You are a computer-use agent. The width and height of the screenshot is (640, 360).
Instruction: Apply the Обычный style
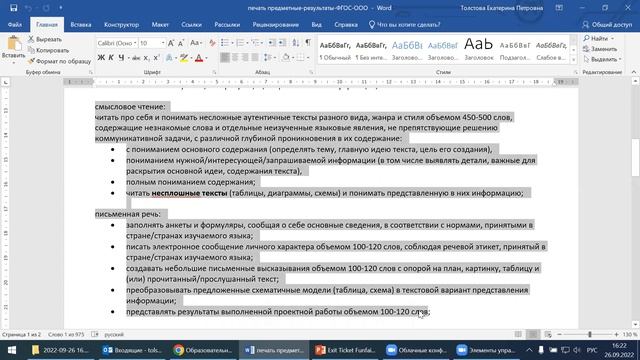pyautogui.click(x=335, y=50)
